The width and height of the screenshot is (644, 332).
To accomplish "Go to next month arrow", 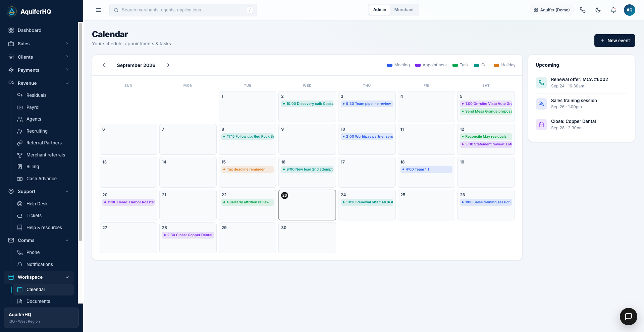I will [x=168, y=65].
